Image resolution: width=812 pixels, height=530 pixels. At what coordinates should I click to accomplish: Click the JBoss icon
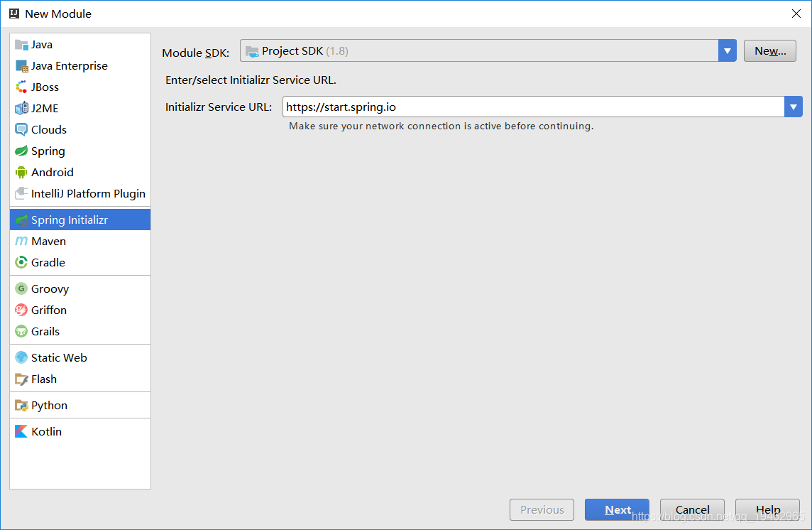(21, 87)
